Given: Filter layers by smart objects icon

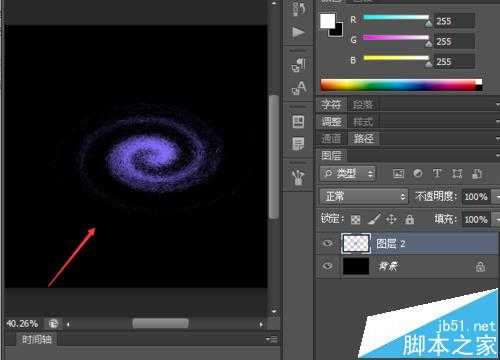Looking at the screenshot, I should pos(477,174).
